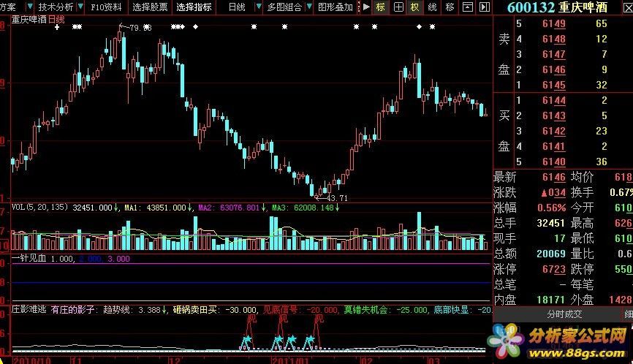Expand the 日线 period dropdown arrow
Viewport: 633px width, 364px height.
pos(258,7)
